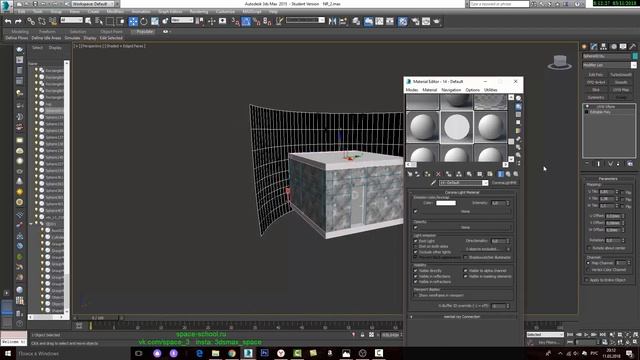Open Chrome from Windows taskbar
The image size is (640, 360).
point(232,353)
